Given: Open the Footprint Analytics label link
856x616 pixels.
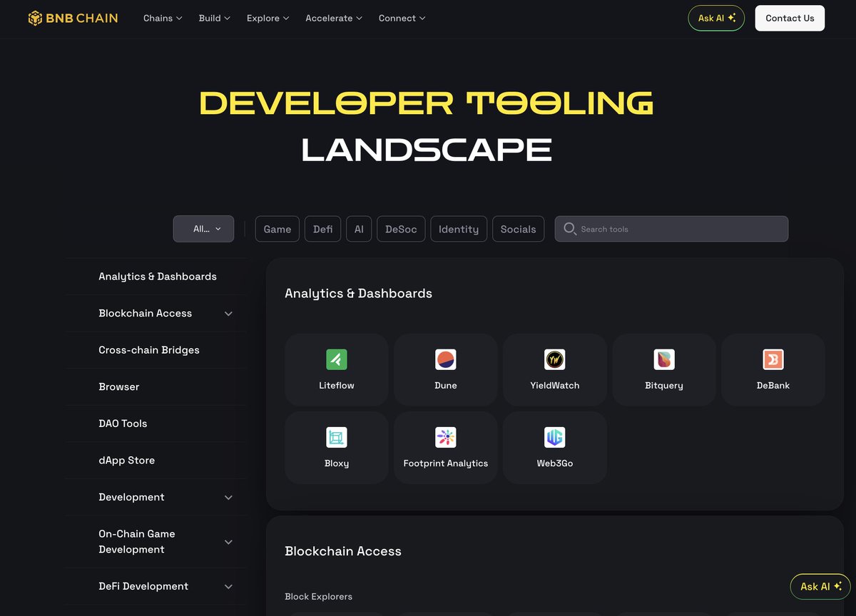Looking at the screenshot, I should coord(446,463).
